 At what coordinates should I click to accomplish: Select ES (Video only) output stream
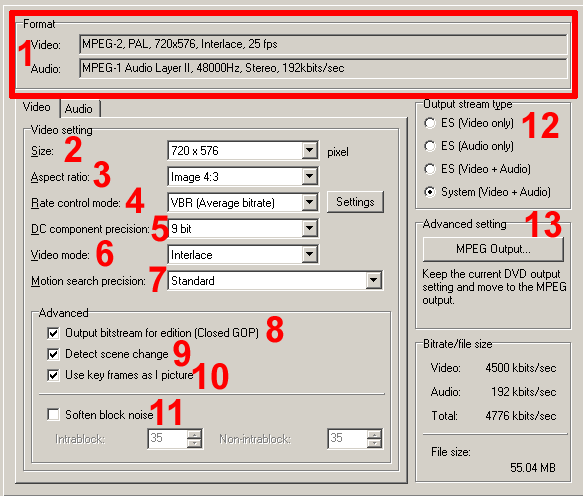[430, 123]
